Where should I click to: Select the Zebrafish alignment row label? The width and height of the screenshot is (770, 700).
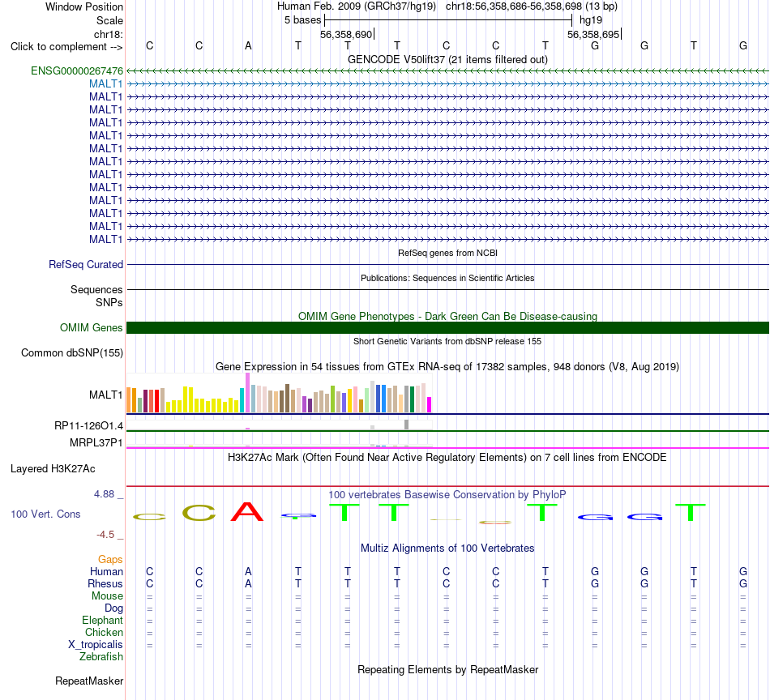[x=101, y=656]
